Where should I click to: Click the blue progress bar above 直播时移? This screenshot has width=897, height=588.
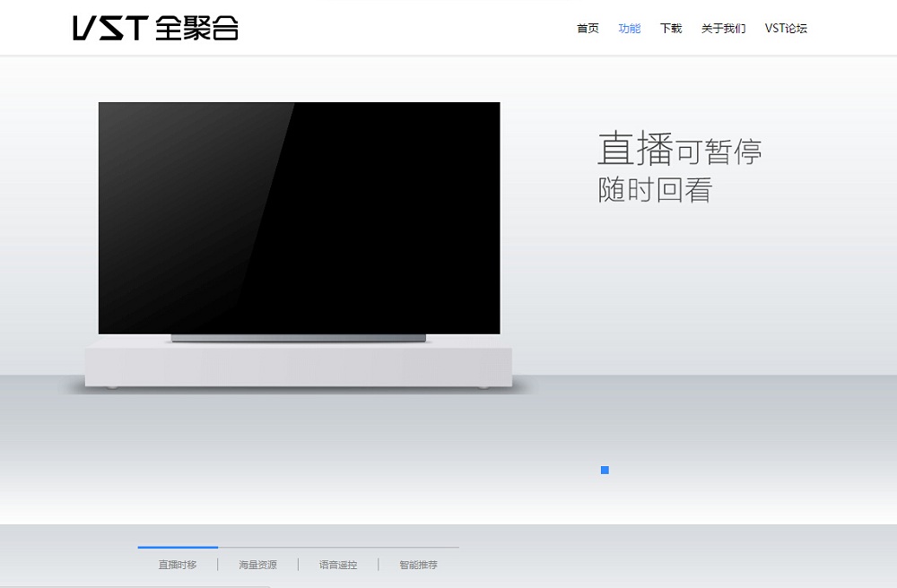click(178, 547)
